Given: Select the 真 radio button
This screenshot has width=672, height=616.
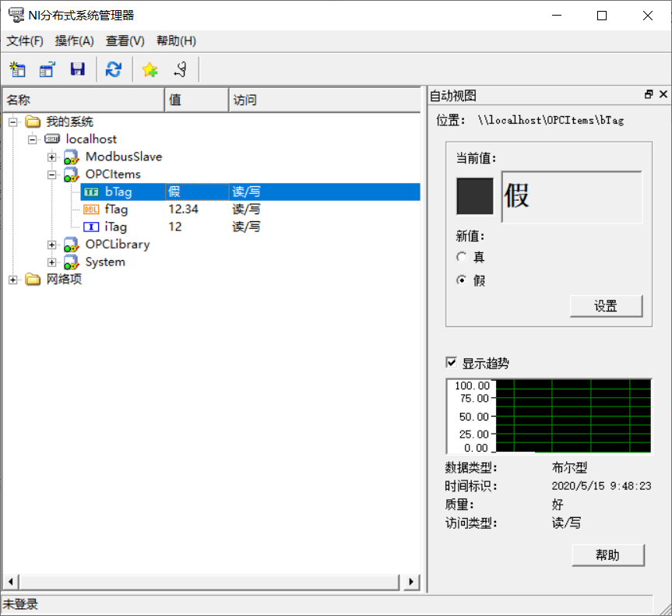Looking at the screenshot, I should (461, 257).
